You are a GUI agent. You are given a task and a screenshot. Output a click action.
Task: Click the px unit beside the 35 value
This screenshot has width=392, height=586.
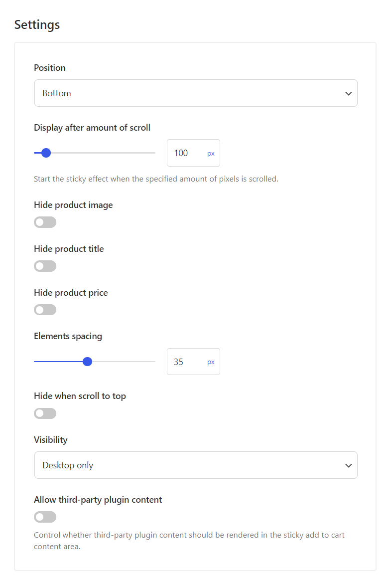[x=211, y=362]
